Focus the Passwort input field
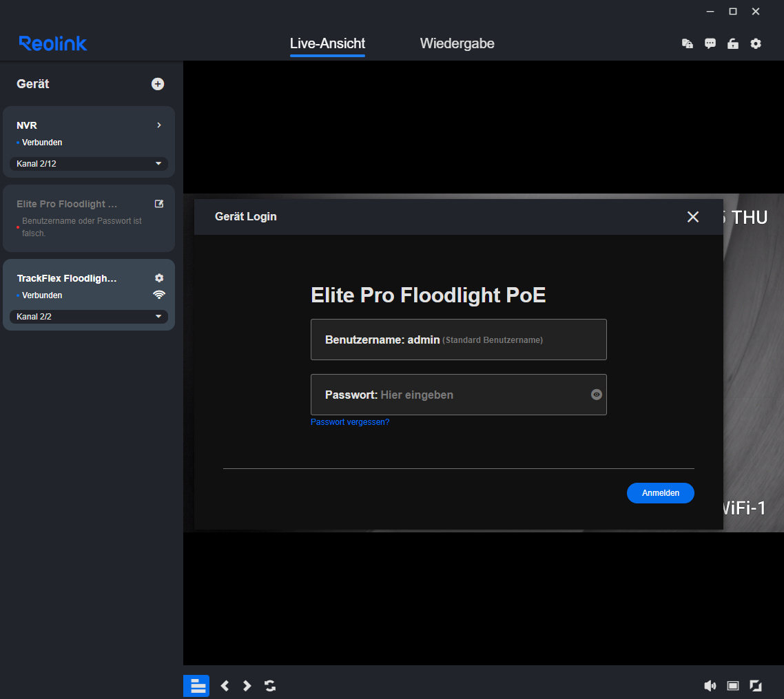 click(459, 395)
